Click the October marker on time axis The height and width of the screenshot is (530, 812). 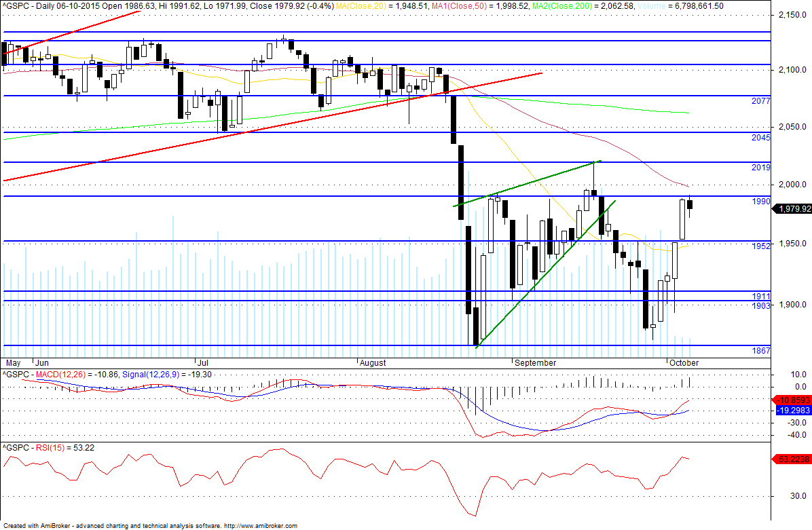[x=684, y=363]
